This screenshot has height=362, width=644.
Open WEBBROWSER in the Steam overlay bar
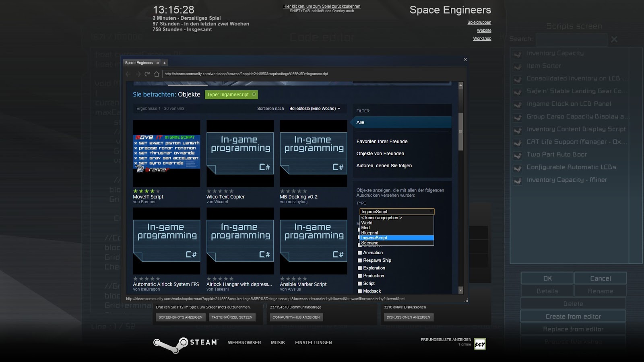tap(244, 343)
